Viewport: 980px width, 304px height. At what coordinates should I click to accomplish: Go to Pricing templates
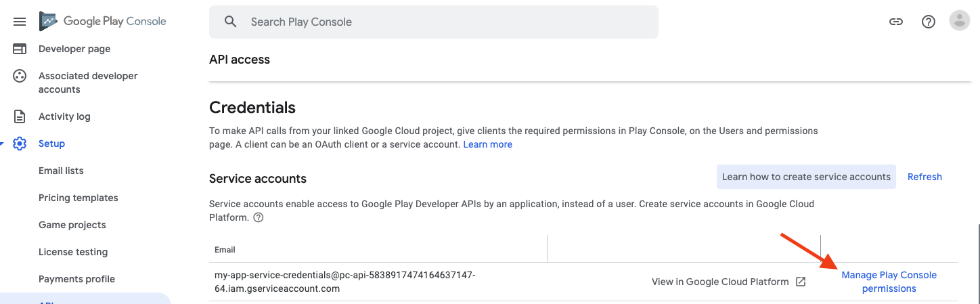coord(79,198)
